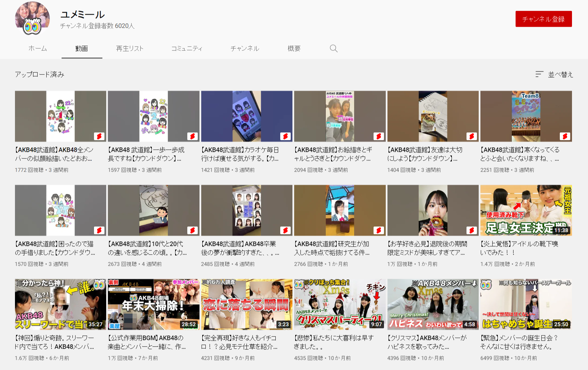
Task: Click Shorts badge on 研究生が加入した時点 video
Action: pos(379,230)
